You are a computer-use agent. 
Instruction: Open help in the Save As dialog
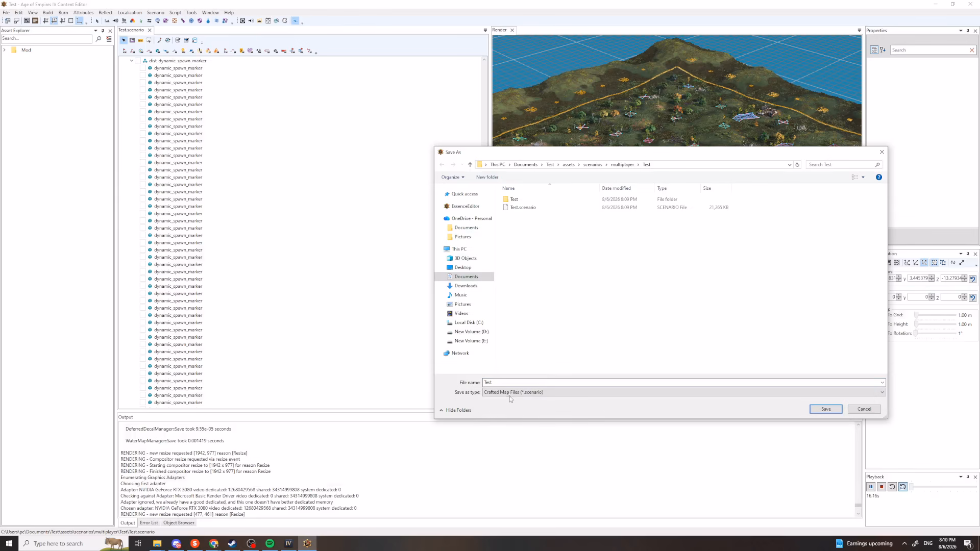point(878,177)
